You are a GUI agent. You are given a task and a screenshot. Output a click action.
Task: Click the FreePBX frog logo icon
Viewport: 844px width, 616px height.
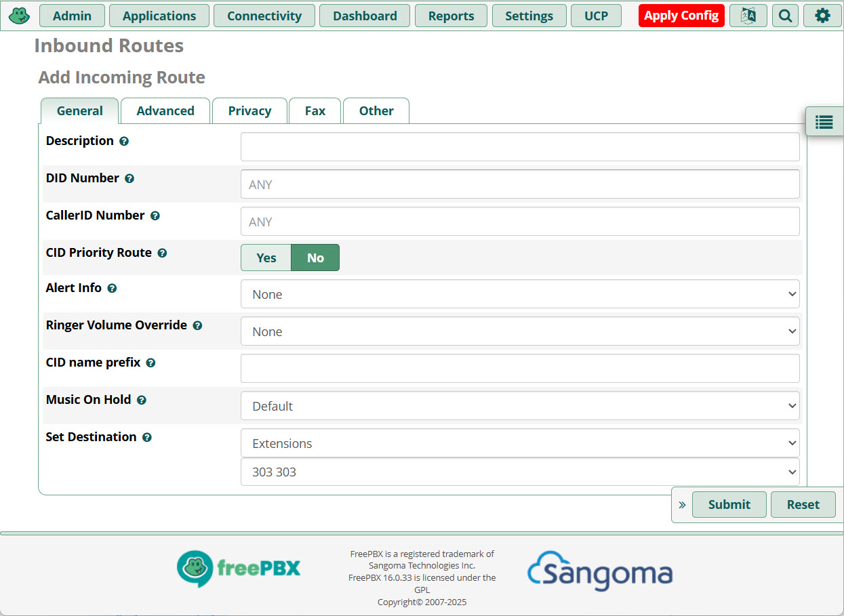click(x=19, y=15)
